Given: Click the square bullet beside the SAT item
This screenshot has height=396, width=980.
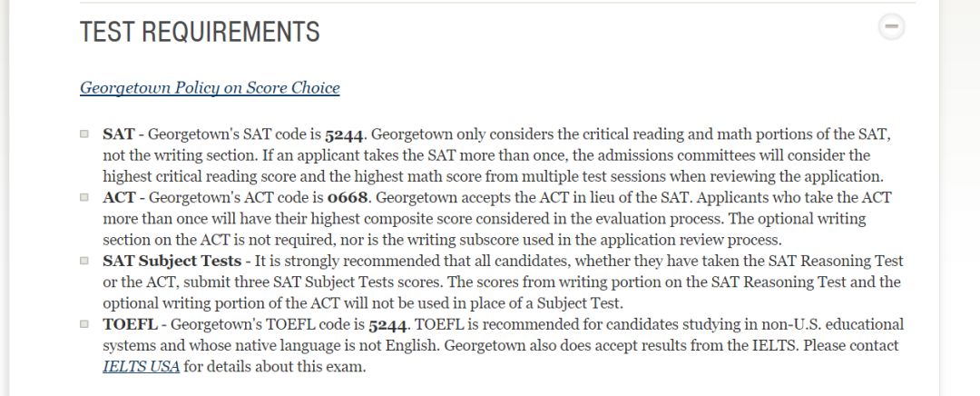Looking at the screenshot, I should (x=84, y=134).
